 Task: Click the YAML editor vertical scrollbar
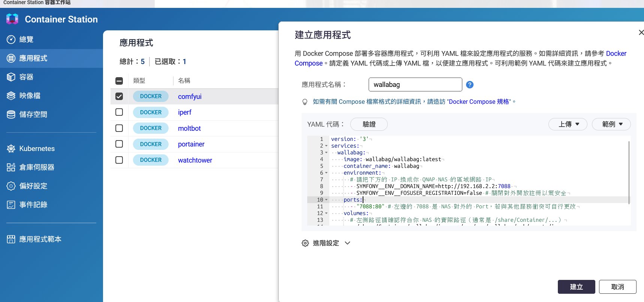point(629,172)
